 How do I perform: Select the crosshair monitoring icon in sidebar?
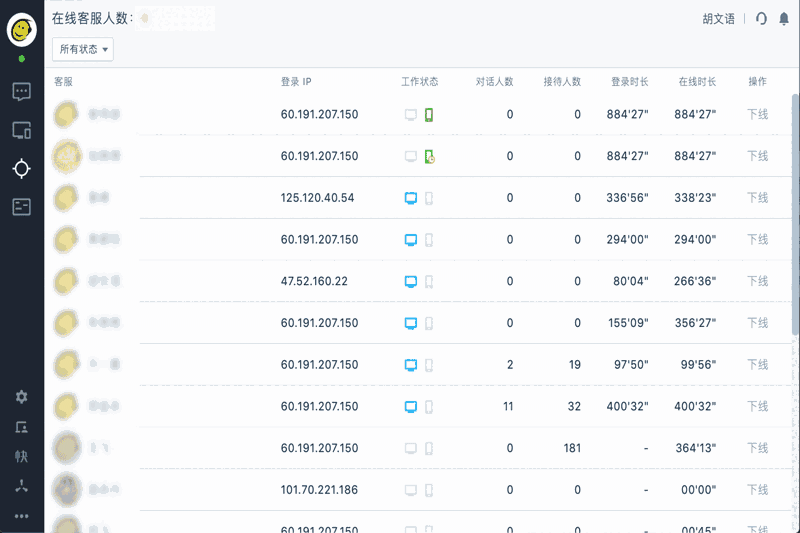[21, 168]
